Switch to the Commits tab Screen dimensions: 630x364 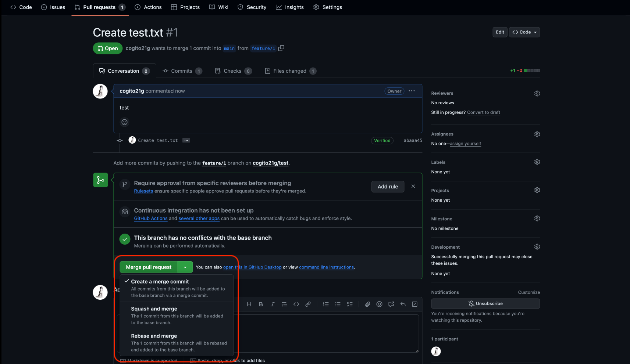coord(182,71)
